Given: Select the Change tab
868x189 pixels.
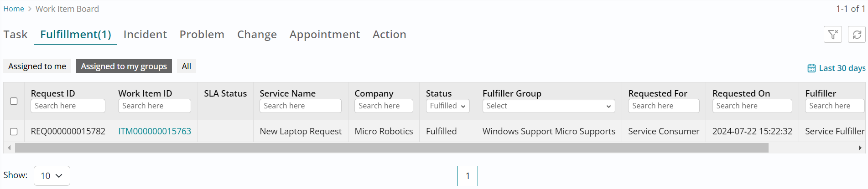Looking at the screenshot, I should pyautogui.click(x=257, y=35).
